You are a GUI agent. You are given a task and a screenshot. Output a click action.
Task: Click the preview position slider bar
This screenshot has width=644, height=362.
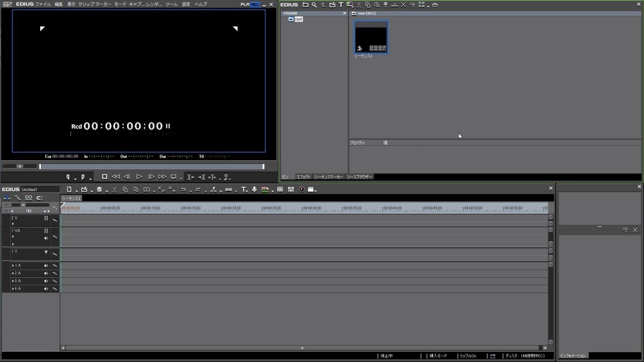(152, 166)
